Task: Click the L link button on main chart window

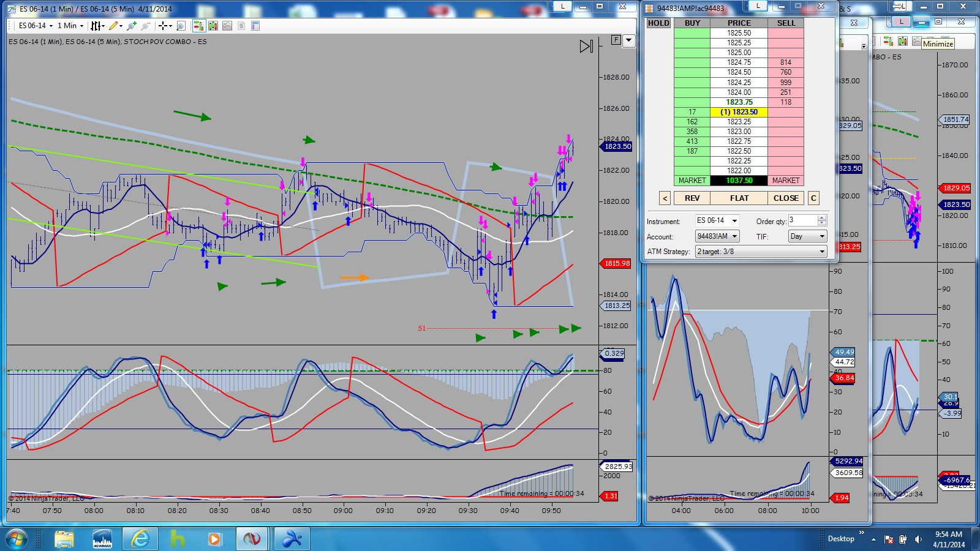Action: [562, 6]
